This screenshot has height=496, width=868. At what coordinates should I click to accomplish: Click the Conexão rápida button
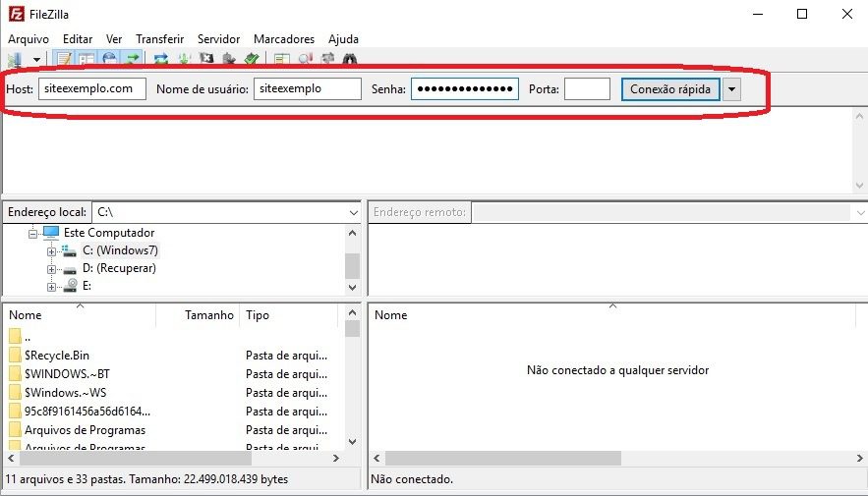(x=670, y=89)
